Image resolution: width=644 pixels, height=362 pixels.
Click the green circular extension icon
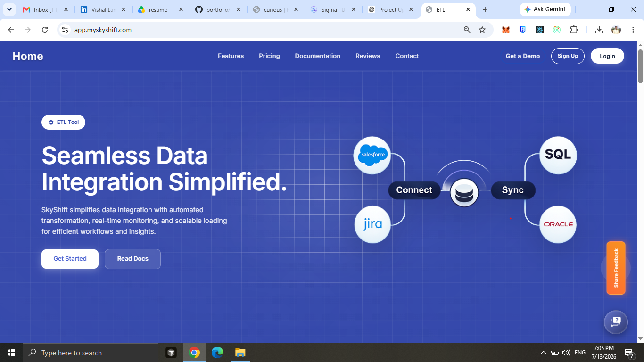point(557,30)
